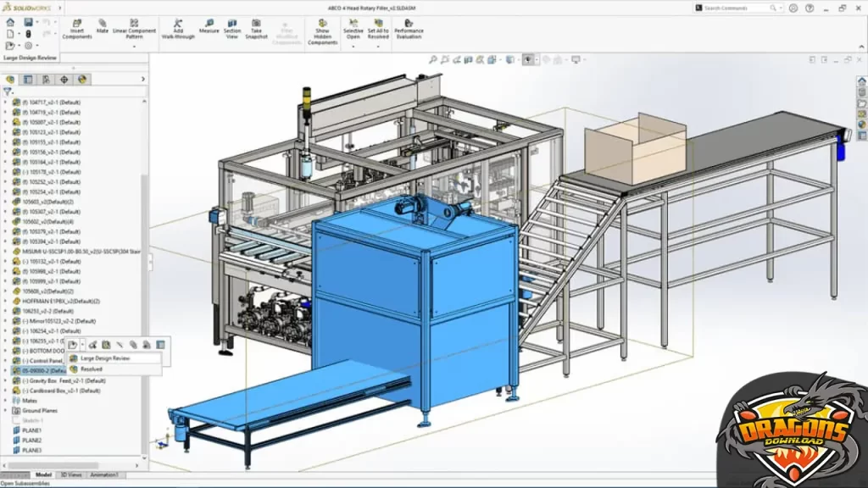Select the Measure tool
Viewport: 868px width, 488px height.
click(209, 28)
